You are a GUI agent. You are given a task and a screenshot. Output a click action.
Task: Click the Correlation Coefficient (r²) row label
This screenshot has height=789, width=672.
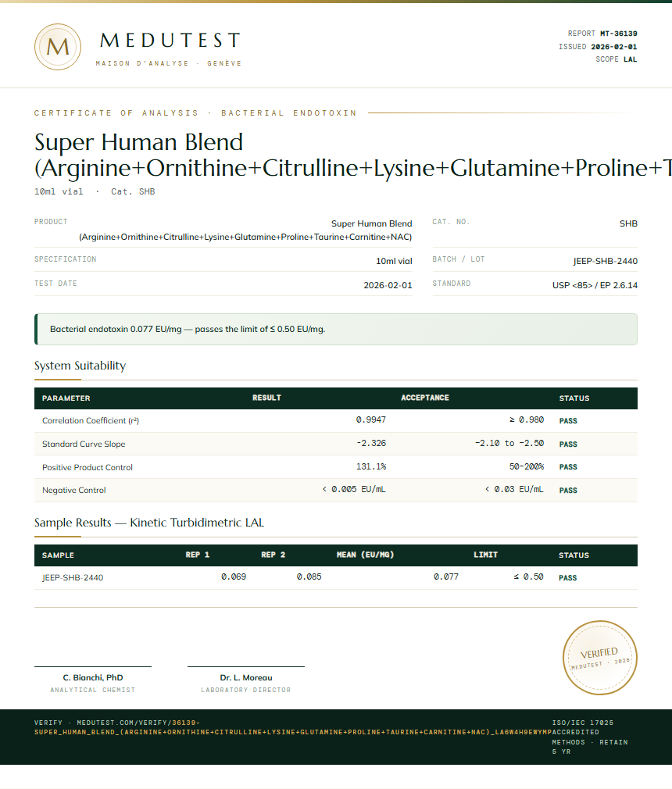[91, 420]
